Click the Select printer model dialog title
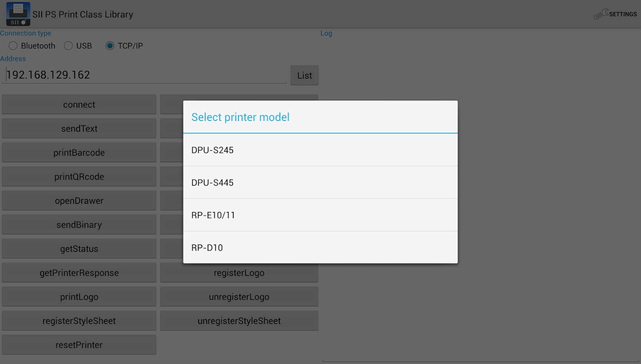 [x=240, y=117]
